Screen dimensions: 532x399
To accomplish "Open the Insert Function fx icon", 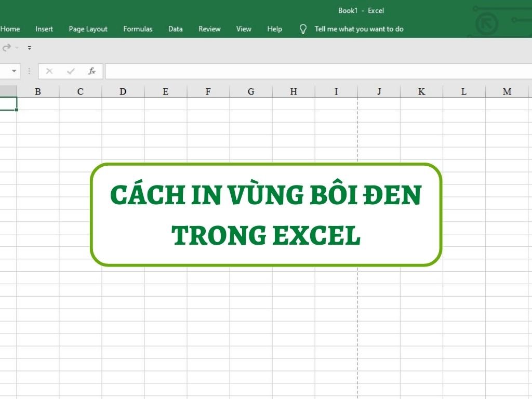I will (x=91, y=71).
